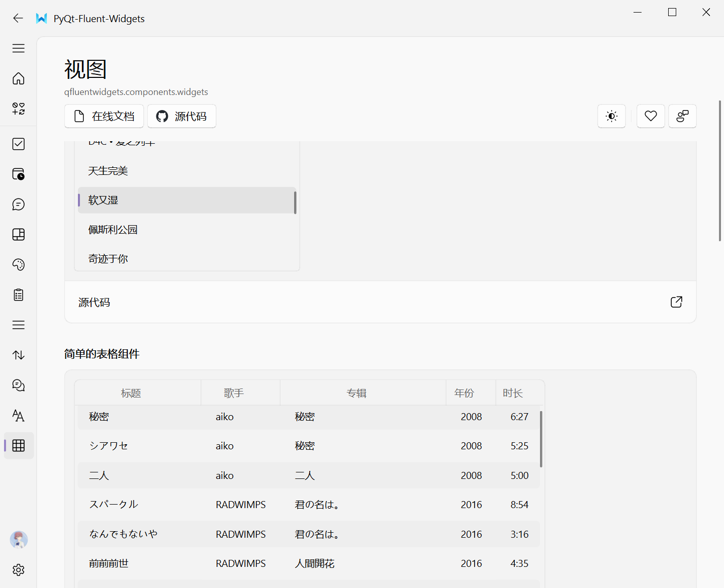Open the text page in sidebar

[x=19, y=416]
